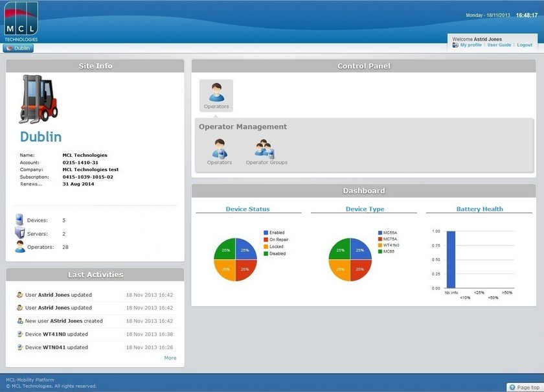Click the Battery Health chart title

pos(479,209)
